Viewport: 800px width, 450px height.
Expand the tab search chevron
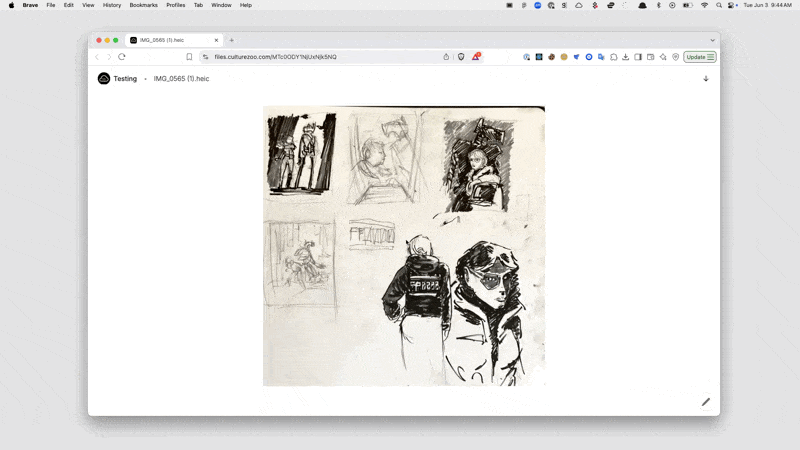712,40
